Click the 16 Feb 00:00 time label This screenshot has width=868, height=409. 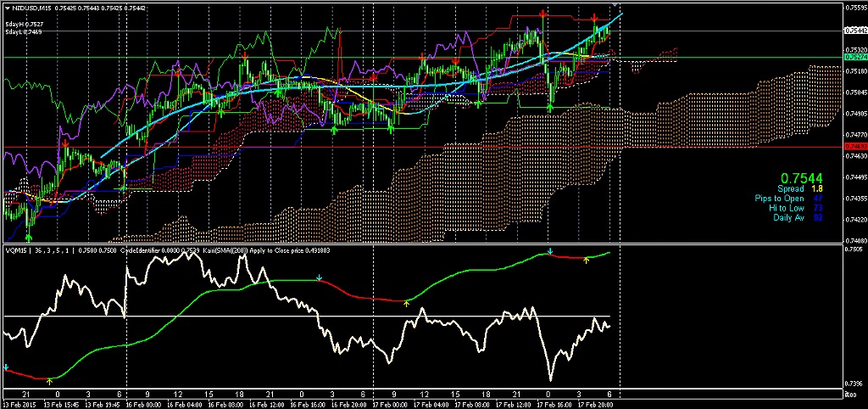point(145,405)
